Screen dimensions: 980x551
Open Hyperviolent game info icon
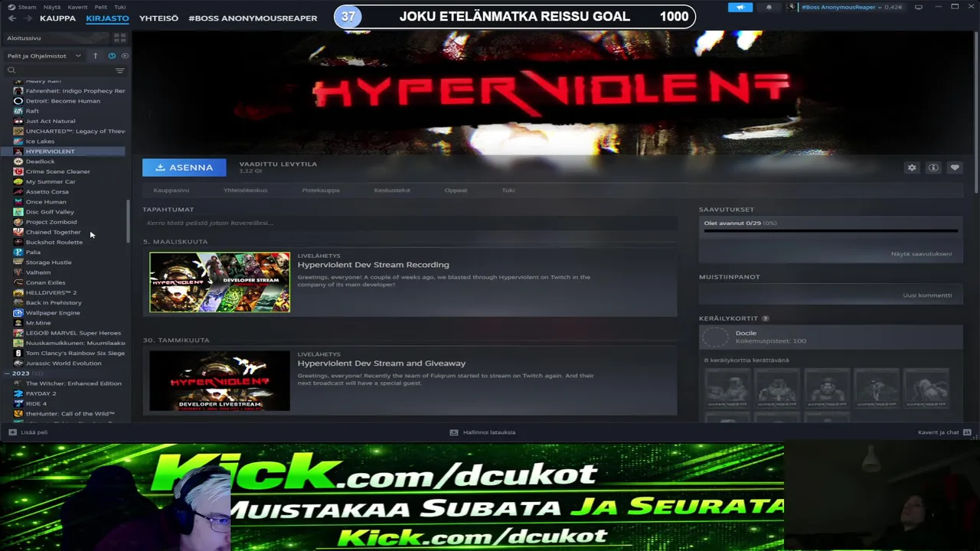click(933, 168)
